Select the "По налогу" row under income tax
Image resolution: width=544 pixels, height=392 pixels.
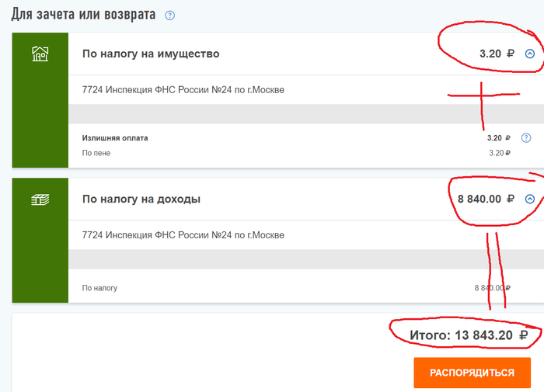99,288
